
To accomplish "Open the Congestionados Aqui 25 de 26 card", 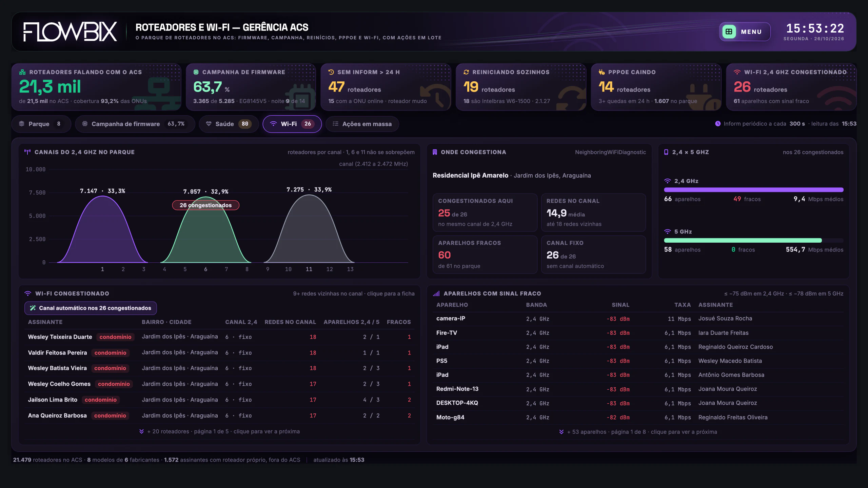I will (485, 212).
